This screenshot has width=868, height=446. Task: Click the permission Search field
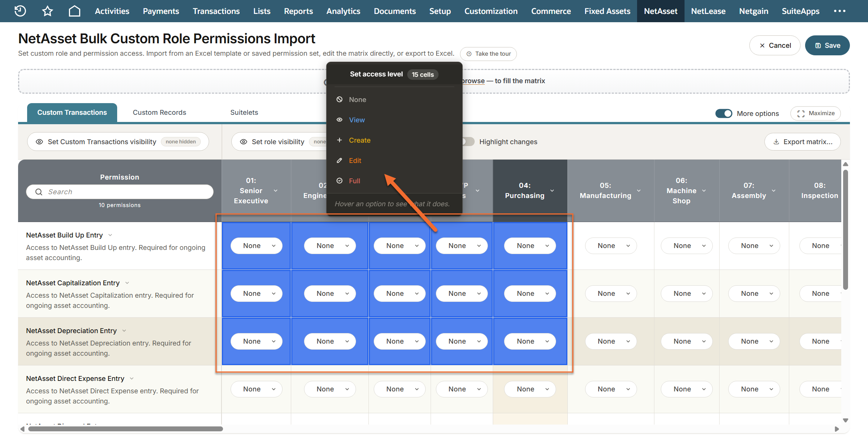[x=120, y=192]
